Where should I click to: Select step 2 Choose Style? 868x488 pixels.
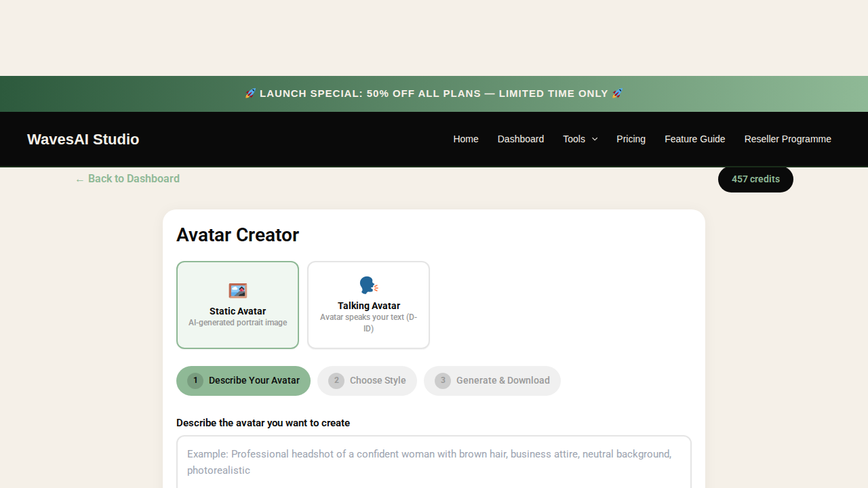click(x=367, y=381)
